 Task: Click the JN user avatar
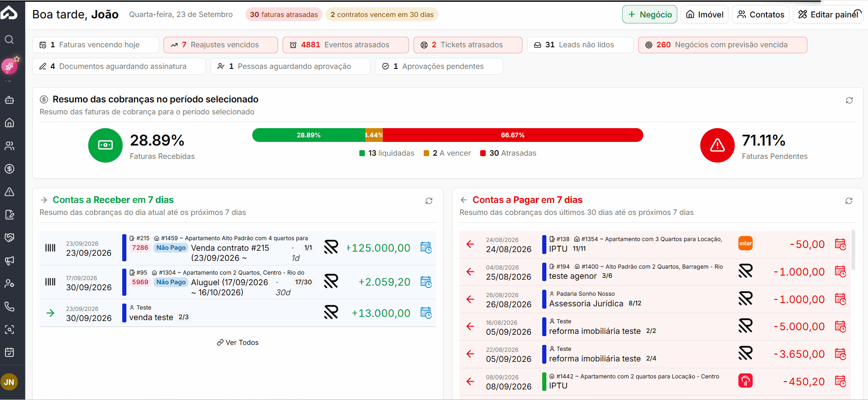[9, 382]
